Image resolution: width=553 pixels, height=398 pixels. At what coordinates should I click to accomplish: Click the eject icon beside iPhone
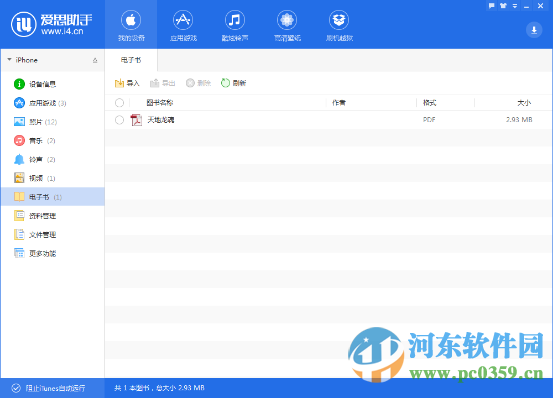(95, 60)
